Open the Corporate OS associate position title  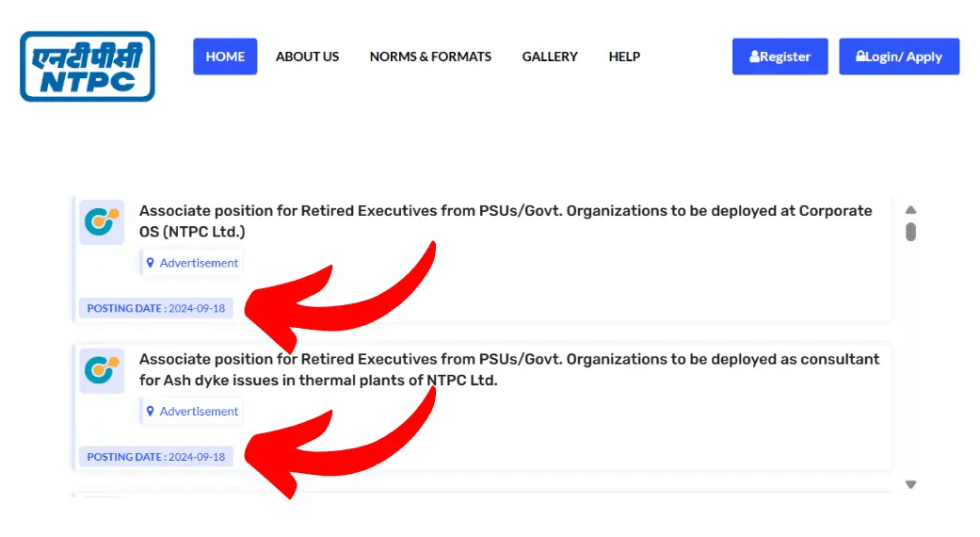pyautogui.click(x=505, y=220)
